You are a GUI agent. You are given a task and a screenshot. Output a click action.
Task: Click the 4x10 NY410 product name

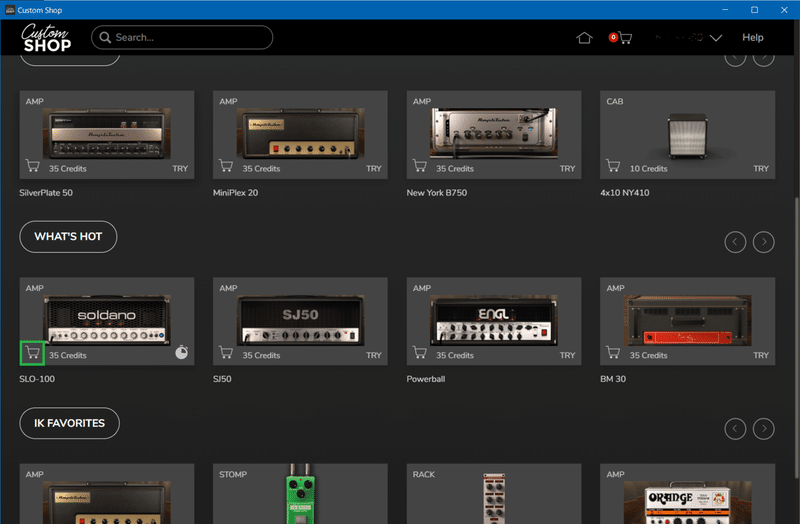click(x=624, y=193)
